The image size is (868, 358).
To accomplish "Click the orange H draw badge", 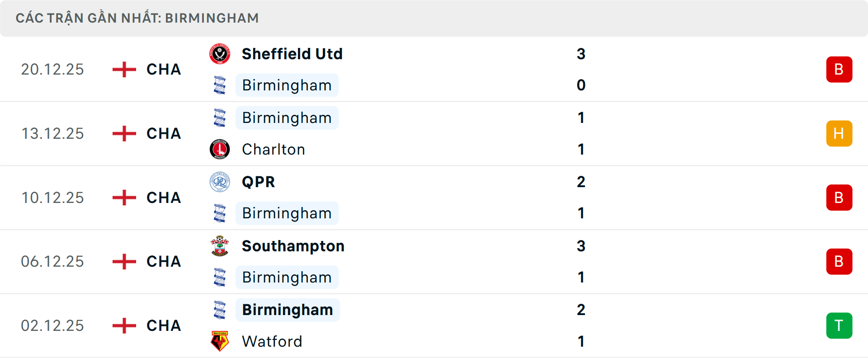I will click(839, 133).
